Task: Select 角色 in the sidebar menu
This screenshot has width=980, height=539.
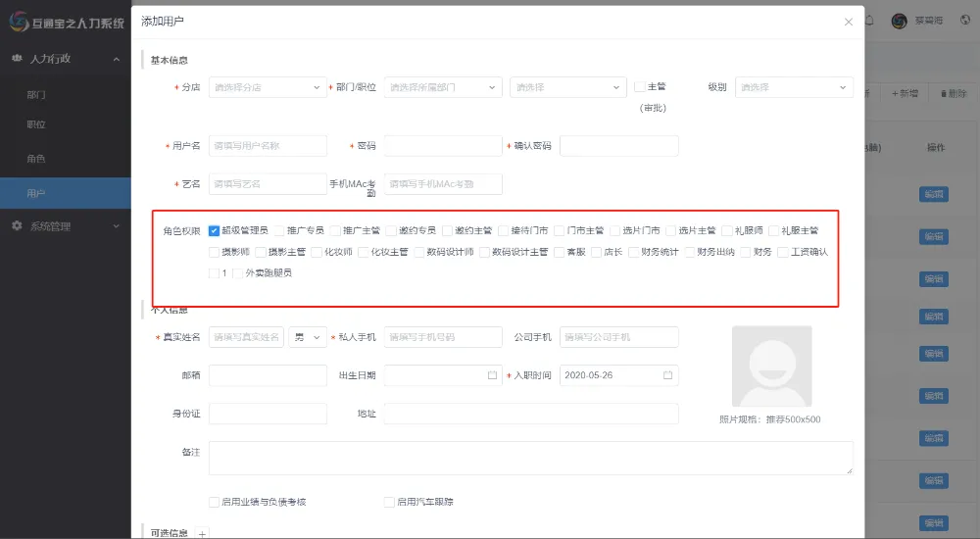Action: [36, 159]
